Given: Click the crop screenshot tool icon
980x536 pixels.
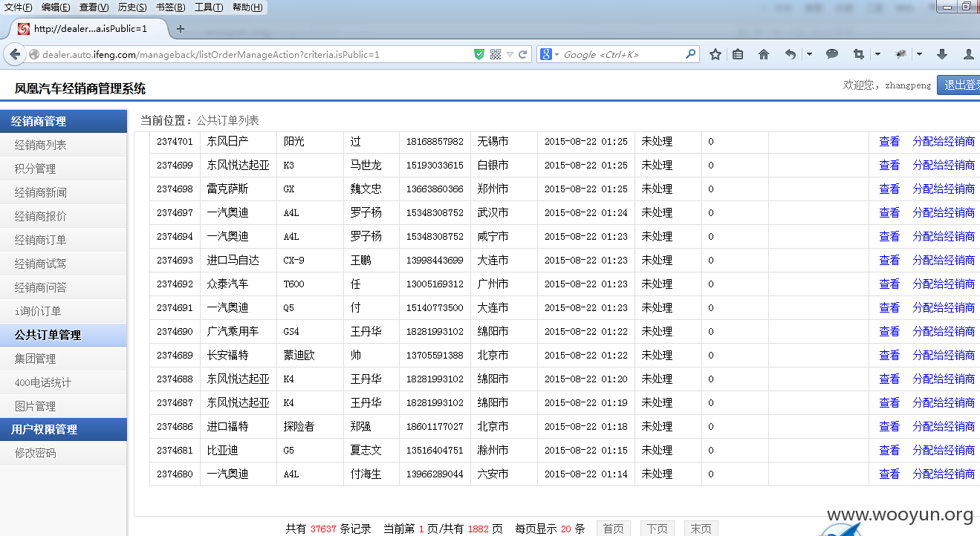Looking at the screenshot, I should coord(859,54).
